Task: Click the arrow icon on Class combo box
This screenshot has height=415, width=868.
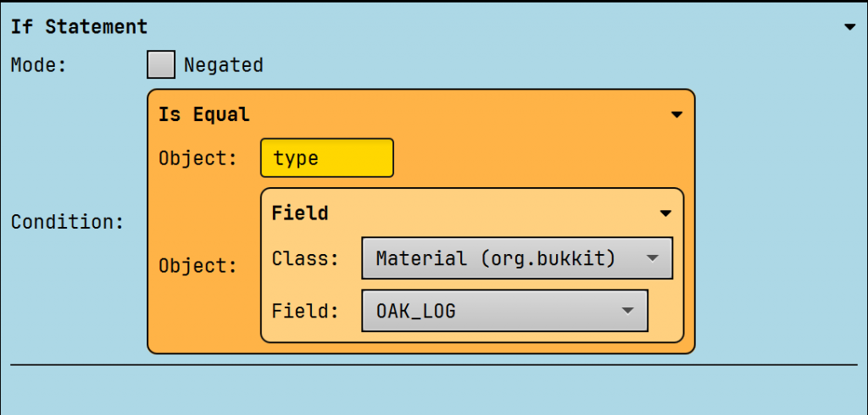Action: (653, 258)
